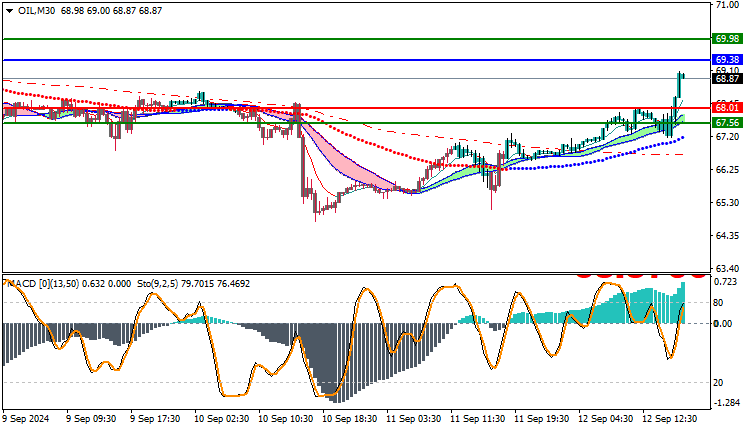This screenshot has width=750, height=430.
Task: Click the 66.25 price scale value
Action: pos(727,170)
